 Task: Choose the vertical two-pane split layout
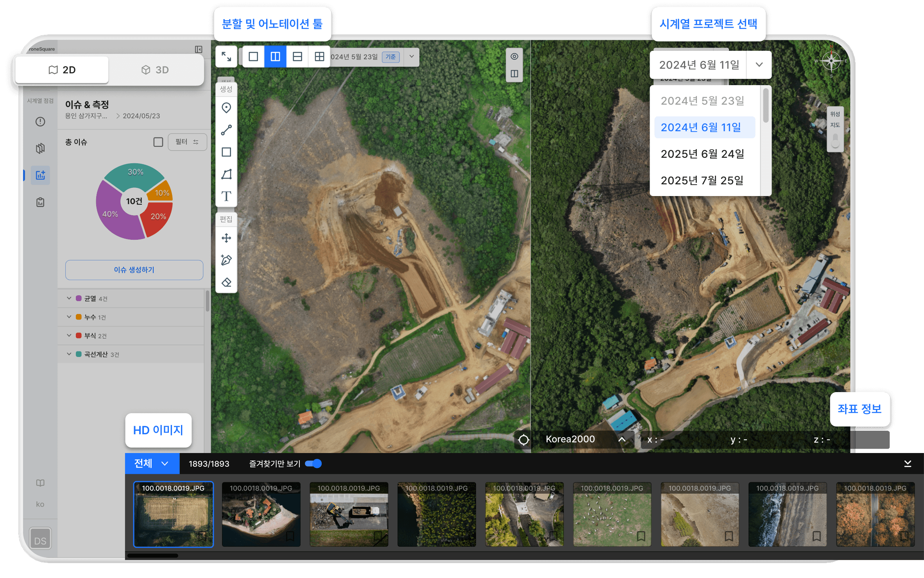pos(275,57)
